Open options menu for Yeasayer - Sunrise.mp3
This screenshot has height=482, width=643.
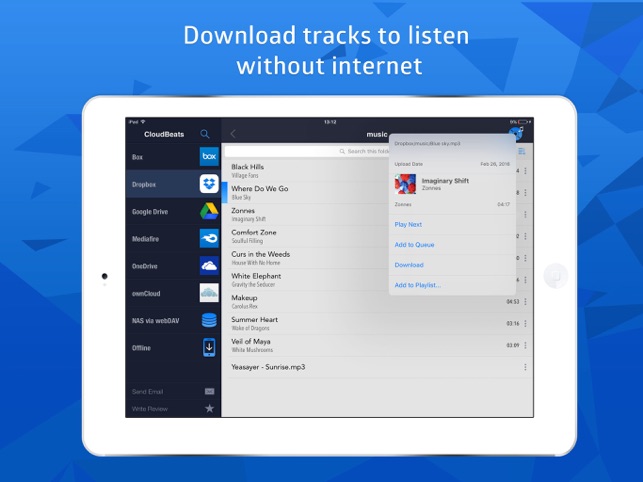click(x=525, y=367)
